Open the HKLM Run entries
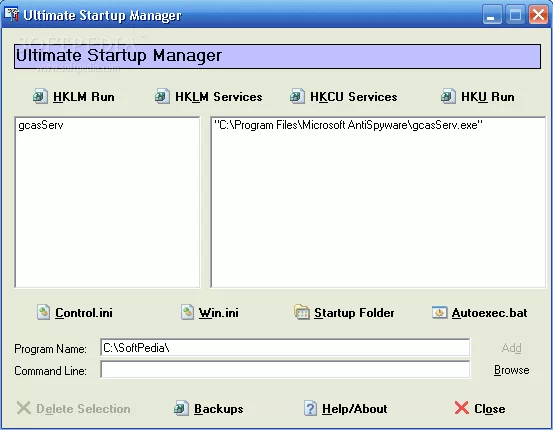 84,97
